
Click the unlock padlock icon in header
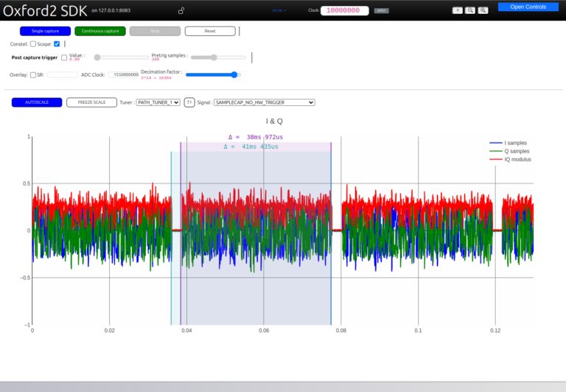click(182, 11)
